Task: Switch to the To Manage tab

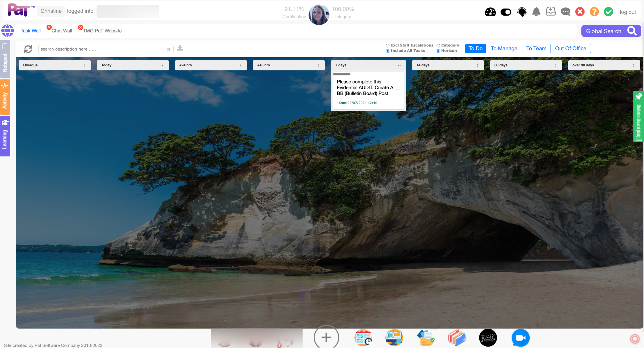Action: click(504, 49)
